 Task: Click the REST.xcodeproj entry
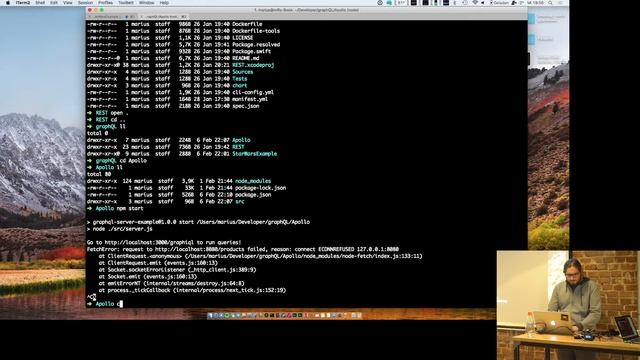[253, 65]
